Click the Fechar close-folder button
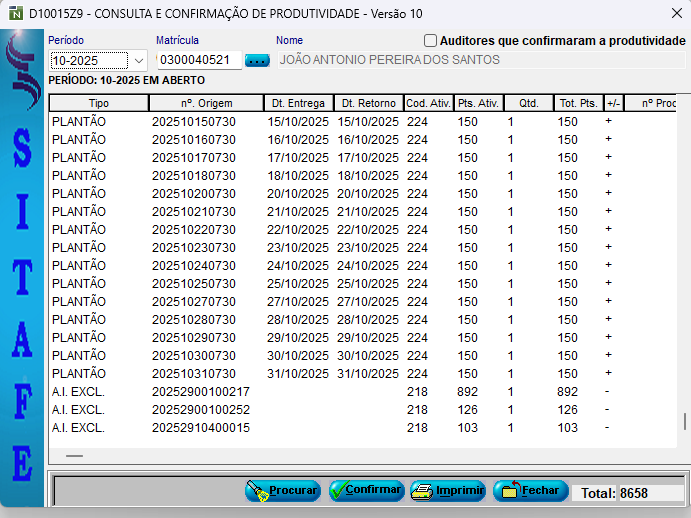This screenshot has height=518, width=691. pyautogui.click(x=530, y=491)
